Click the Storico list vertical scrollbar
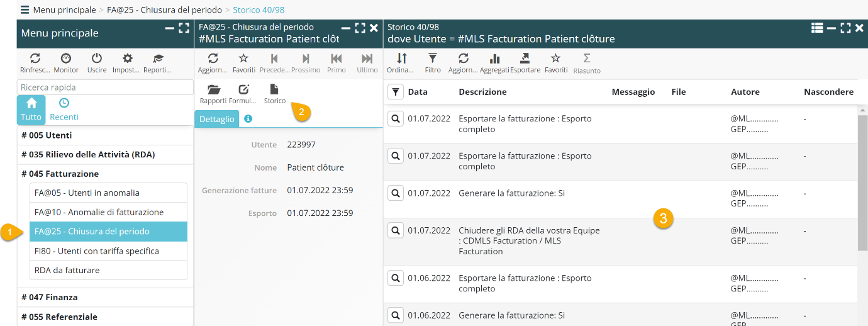The image size is (868, 326). pyautogui.click(x=862, y=183)
